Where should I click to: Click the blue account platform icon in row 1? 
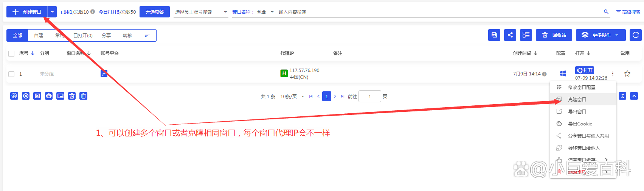tap(104, 74)
